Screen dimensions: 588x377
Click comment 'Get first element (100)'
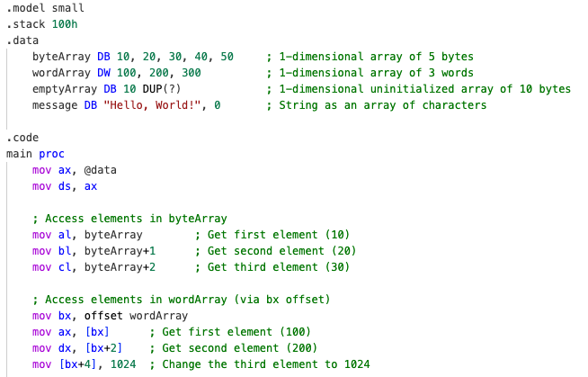pyautogui.click(x=236, y=332)
